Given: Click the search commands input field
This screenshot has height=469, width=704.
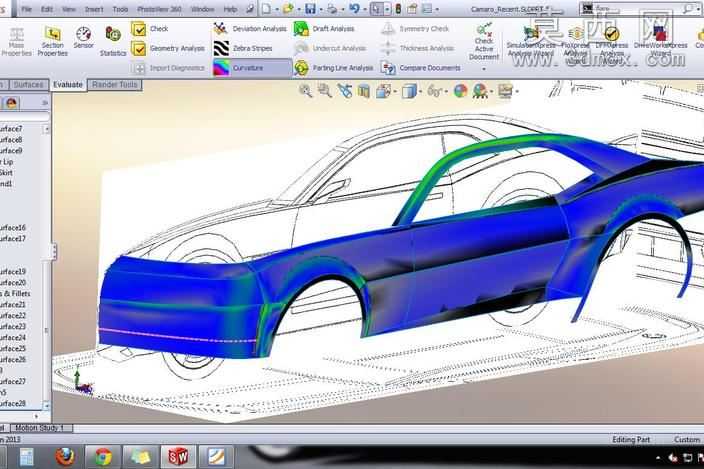Looking at the screenshot, I should click(638, 9).
